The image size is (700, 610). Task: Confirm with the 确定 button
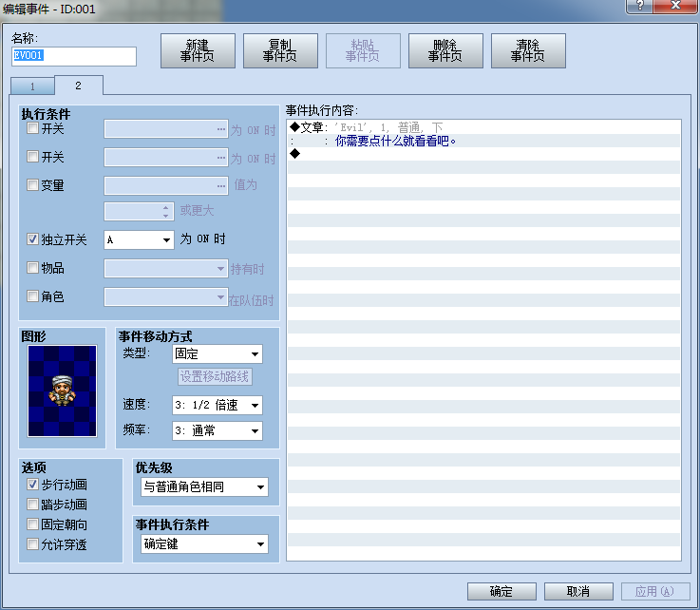(501, 591)
